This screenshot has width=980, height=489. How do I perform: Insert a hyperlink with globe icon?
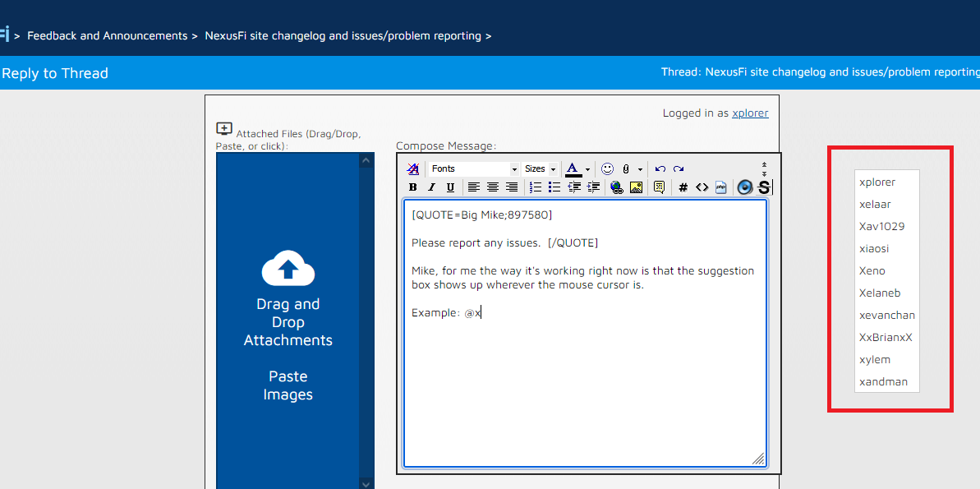617,187
